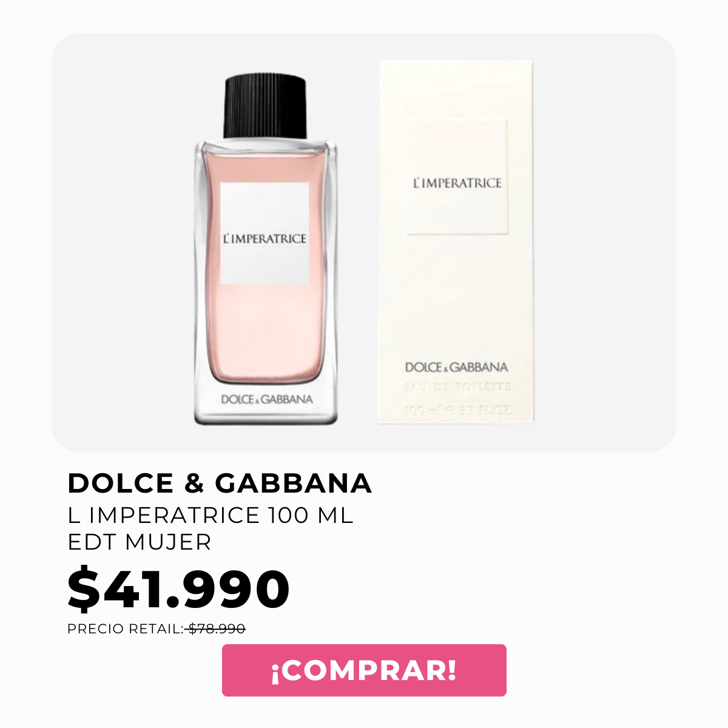Click the $41.990 sale price
This screenshot has width=728, height=728.
pyautogui.click(x=179, y=589)
